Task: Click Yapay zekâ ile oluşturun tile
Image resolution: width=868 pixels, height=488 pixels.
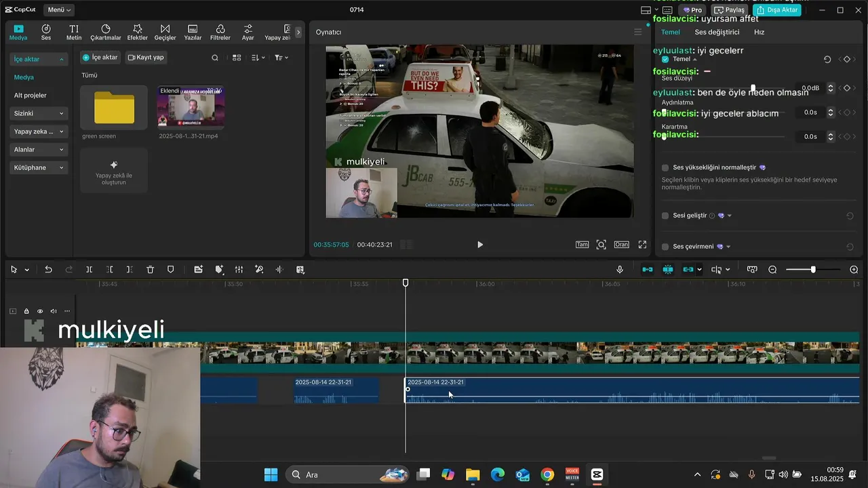Action: point(114,170)
